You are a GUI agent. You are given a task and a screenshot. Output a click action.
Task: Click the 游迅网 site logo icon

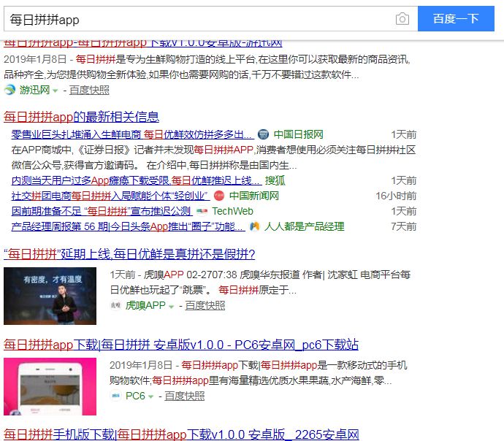pos(9,90)
